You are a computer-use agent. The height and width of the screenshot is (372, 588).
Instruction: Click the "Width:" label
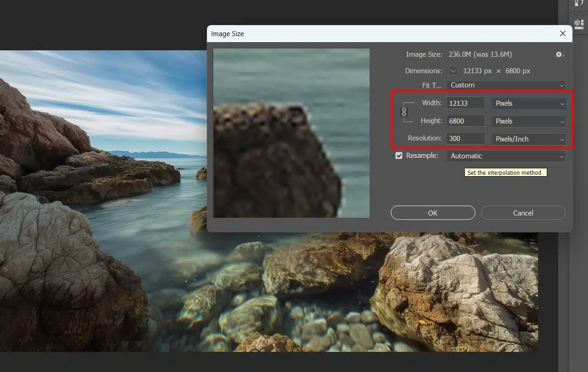pos(432,103)
